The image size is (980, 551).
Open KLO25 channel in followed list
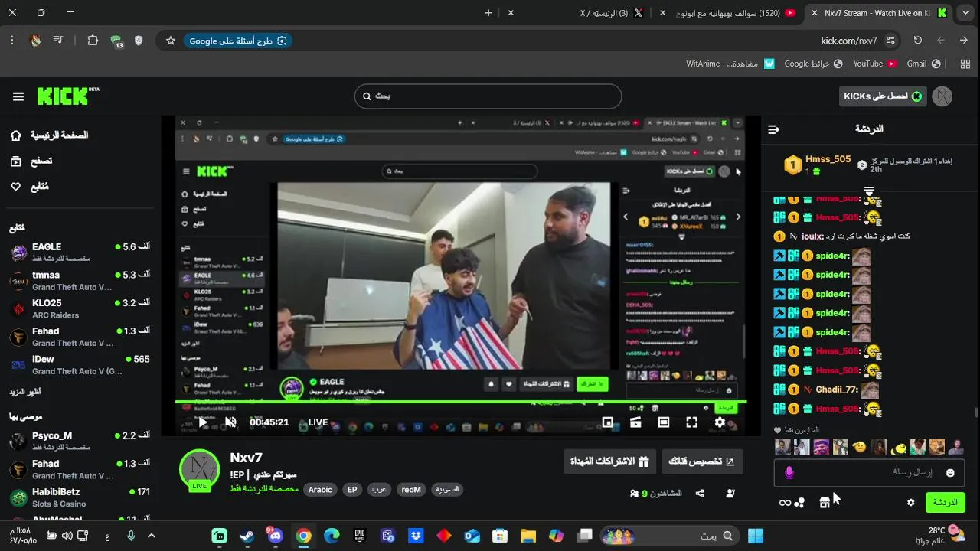80,308
